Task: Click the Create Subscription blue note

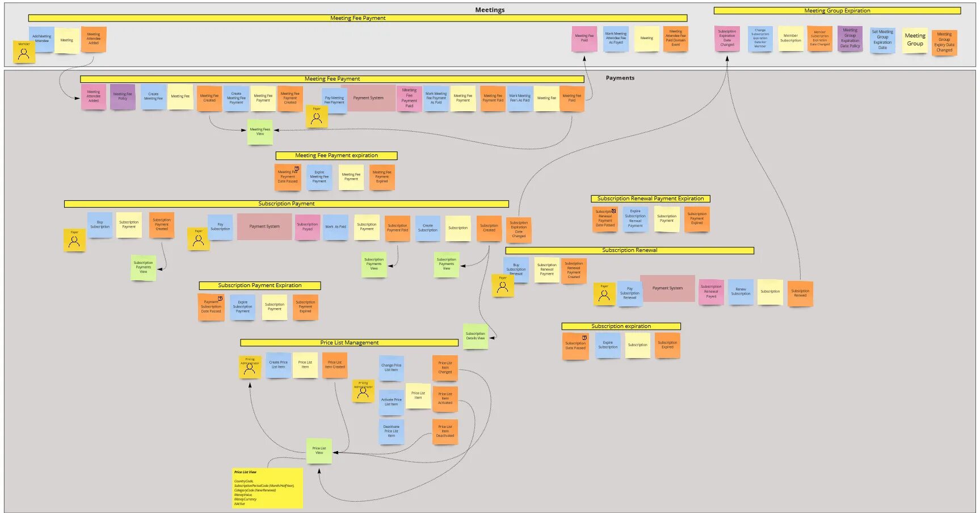Action: (x=428, y=228)
